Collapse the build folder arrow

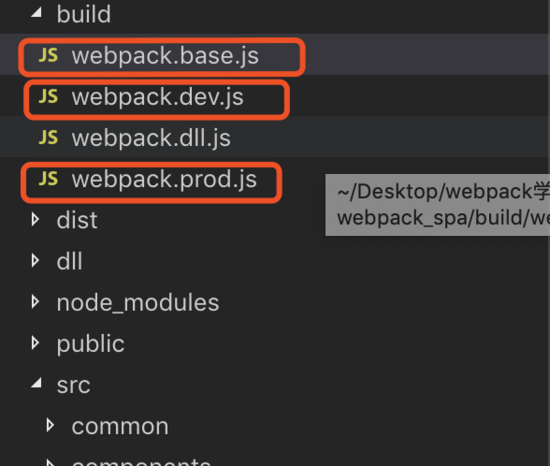[x=36, y=13]
